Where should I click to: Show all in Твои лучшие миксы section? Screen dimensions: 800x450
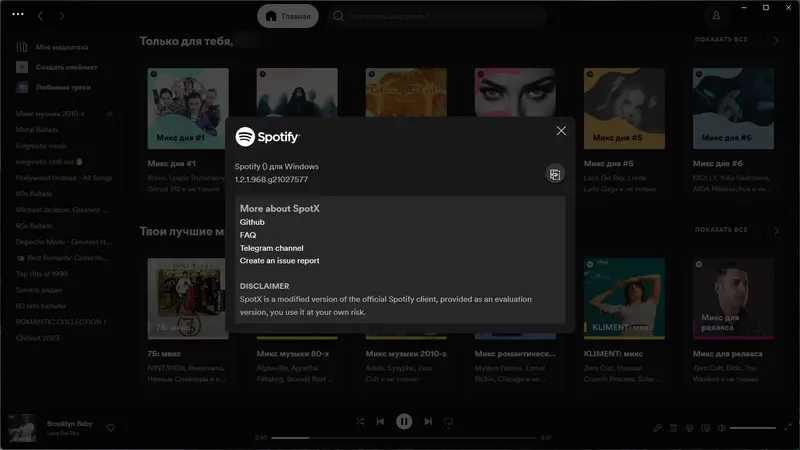pyautogui.click(x=721, y=230)
